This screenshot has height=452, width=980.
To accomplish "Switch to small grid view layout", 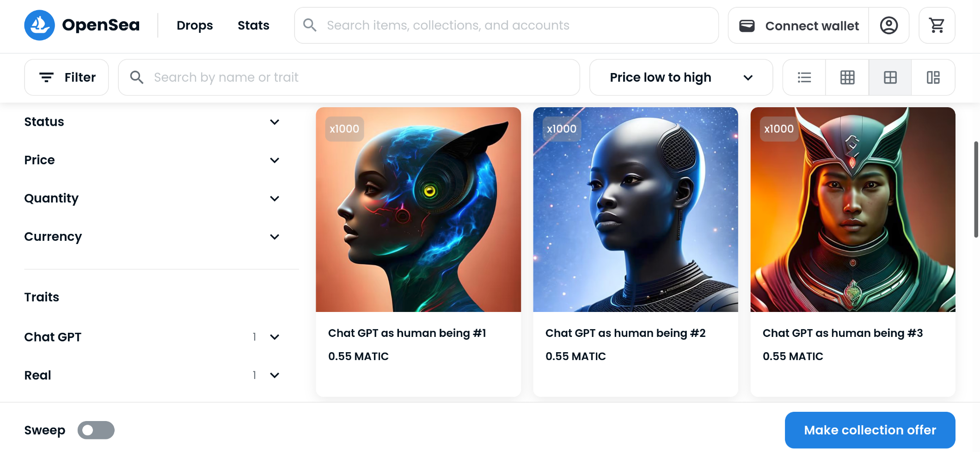I will click(x=847, y=77).
